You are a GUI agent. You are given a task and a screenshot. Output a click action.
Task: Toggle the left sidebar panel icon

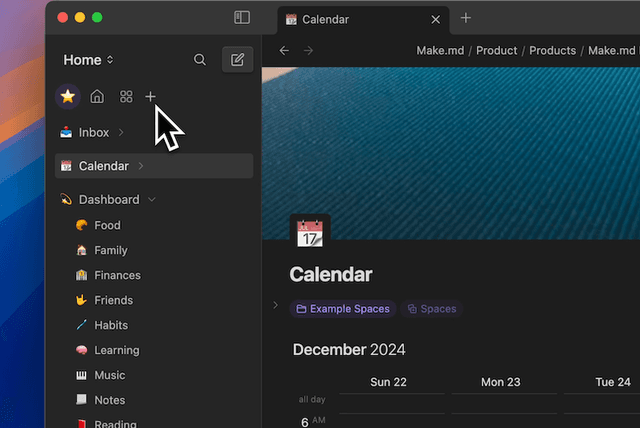point(242,17)
